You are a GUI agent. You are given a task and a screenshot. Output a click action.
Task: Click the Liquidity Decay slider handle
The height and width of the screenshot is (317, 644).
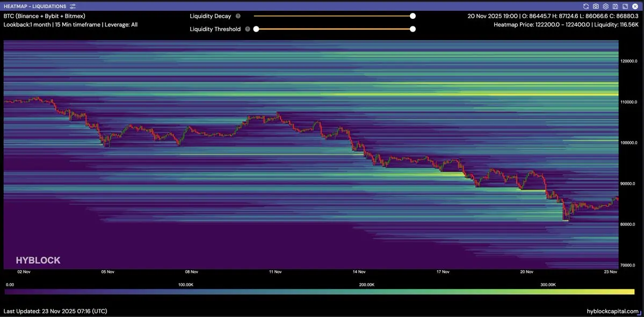pos(413,16)
